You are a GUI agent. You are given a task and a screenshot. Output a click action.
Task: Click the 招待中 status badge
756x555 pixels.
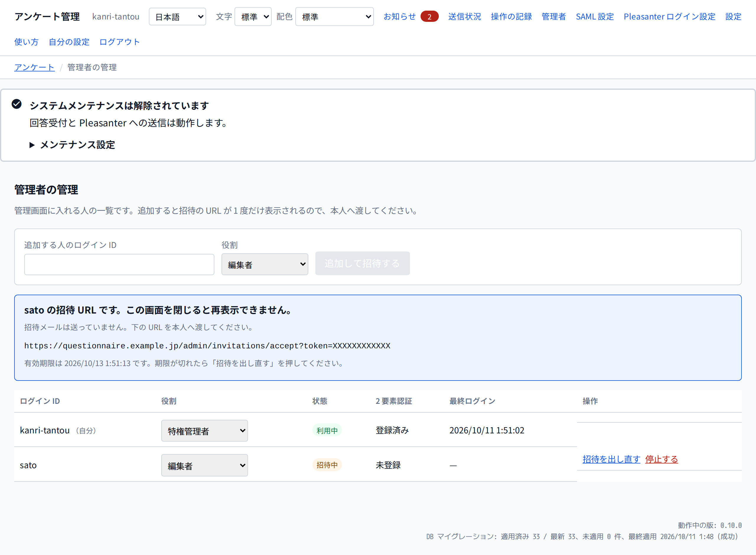[327, 465]
